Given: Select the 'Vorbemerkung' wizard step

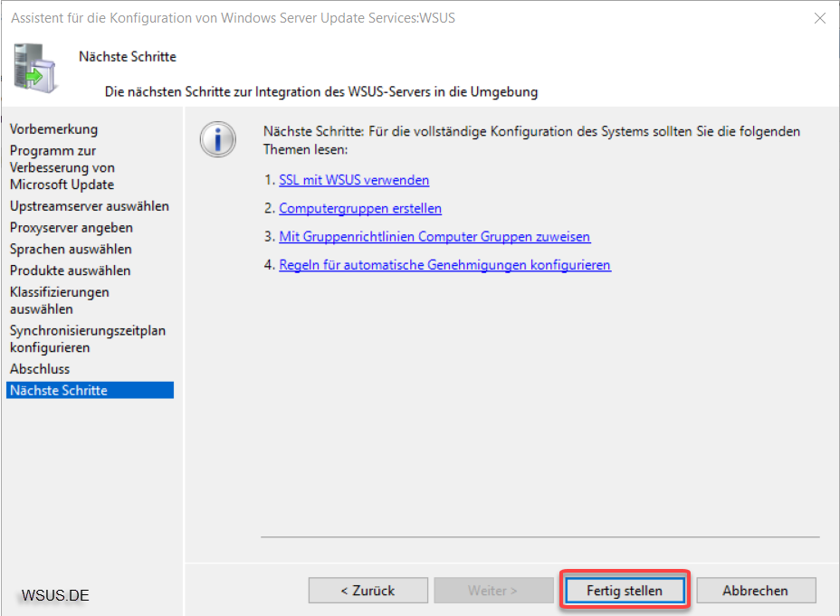Looking at the screenshot, I should tap(53, 129).
